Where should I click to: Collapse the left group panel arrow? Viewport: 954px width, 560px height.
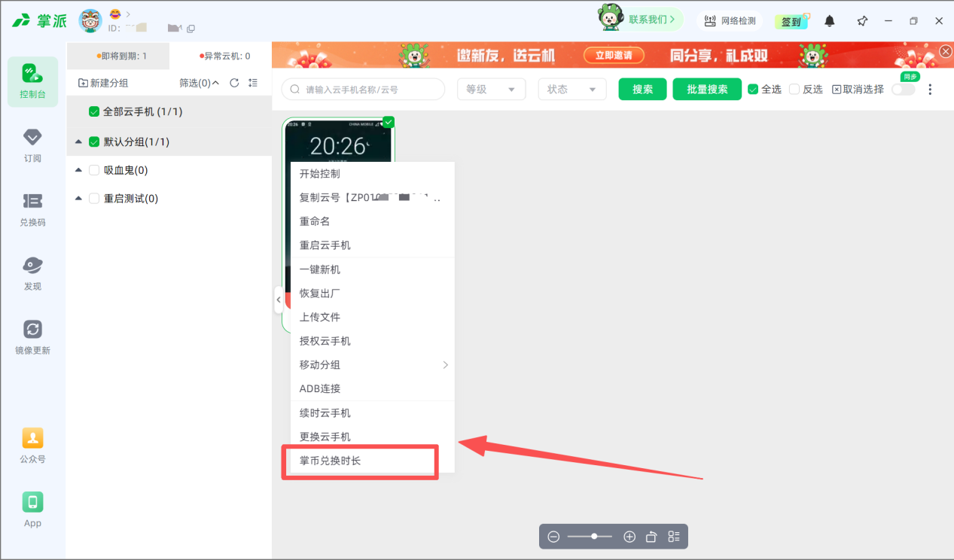(279, 300)
